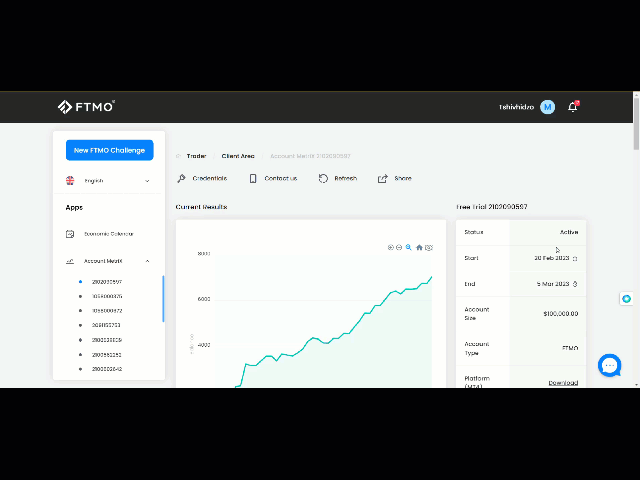Click the Apps section heading

(x=74, y=207)
